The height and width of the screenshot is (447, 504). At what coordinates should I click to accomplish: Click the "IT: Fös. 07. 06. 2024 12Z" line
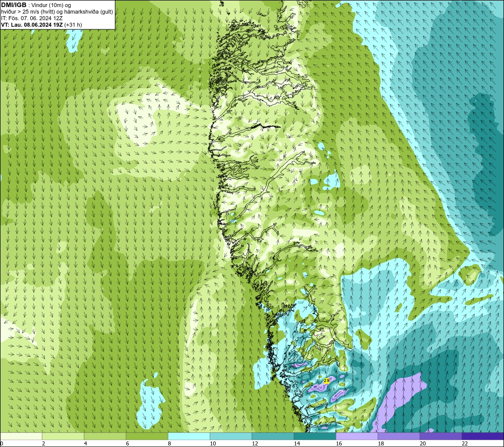(32, 18)
